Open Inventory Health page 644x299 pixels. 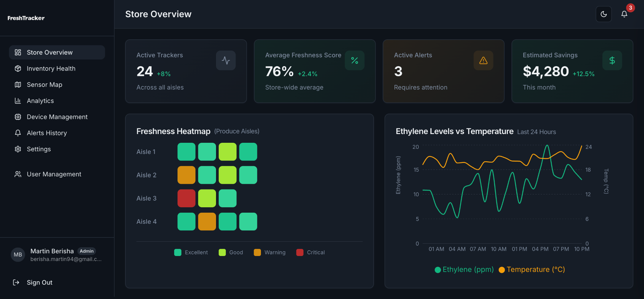[x=57, y=69]
